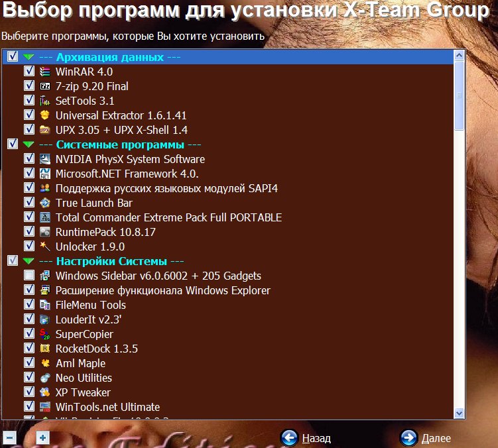Select the Universal Extractor 1.6.1.41 entry
498x448 pixels.
[x=121, y=115]
